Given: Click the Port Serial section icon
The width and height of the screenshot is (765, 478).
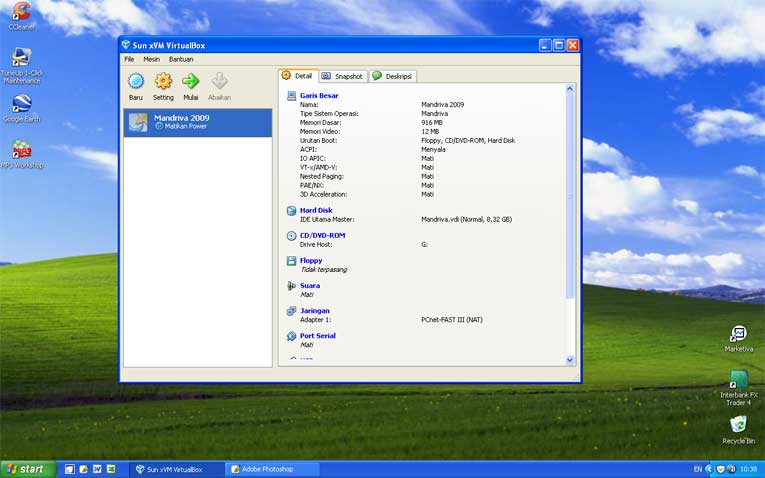Looking at the screenshot, I should tap(291, 336).
